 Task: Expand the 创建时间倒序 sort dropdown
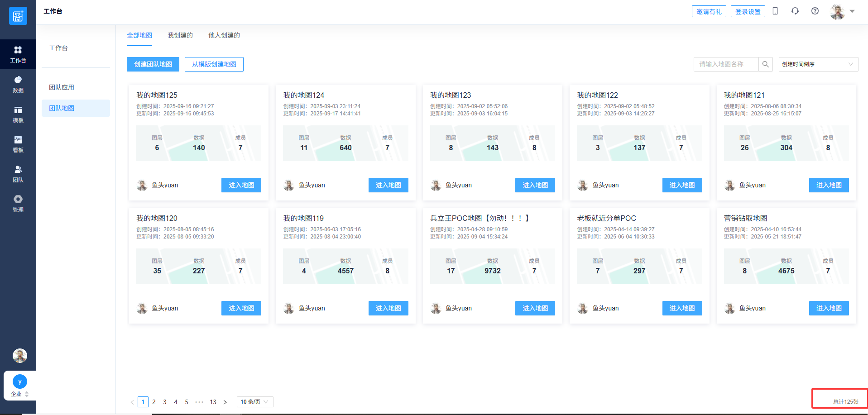coord(818,64)
